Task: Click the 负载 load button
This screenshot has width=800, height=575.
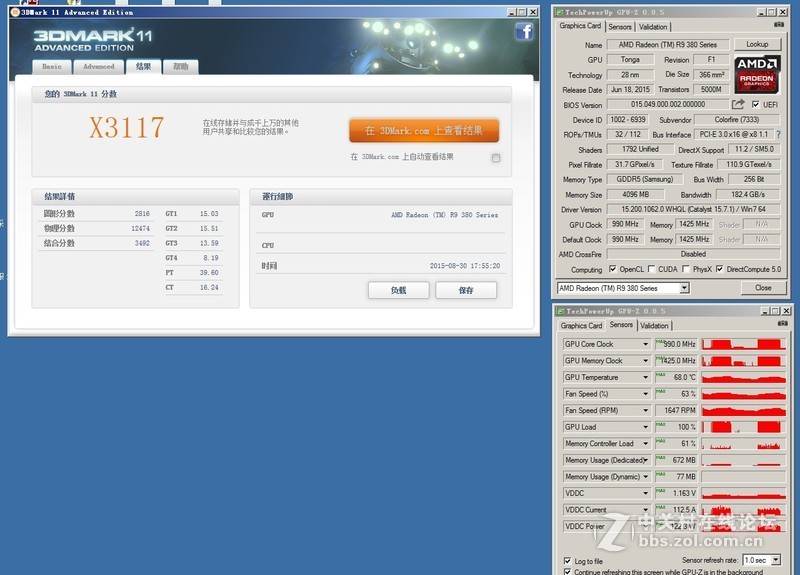Action: click(398, 290)
